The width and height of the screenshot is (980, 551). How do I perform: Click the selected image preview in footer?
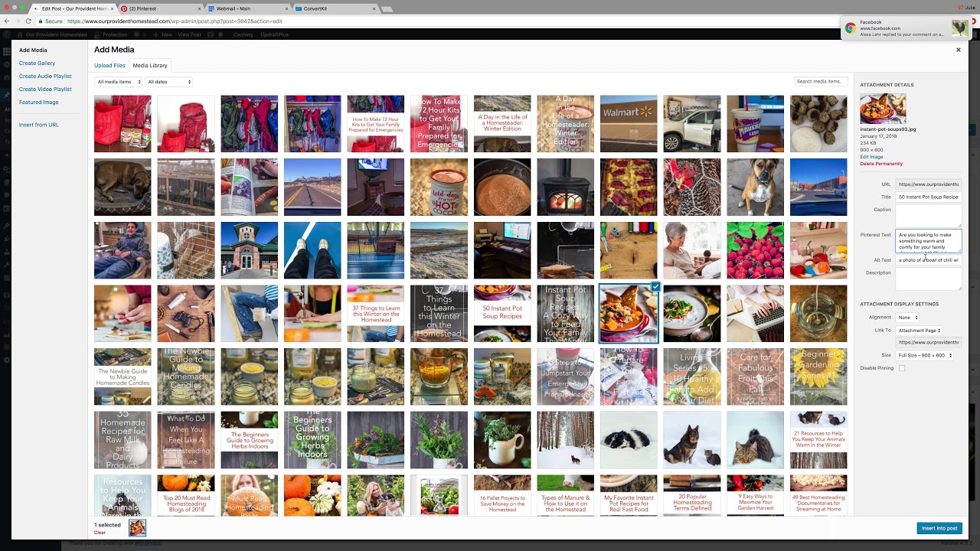pos(137,528)
